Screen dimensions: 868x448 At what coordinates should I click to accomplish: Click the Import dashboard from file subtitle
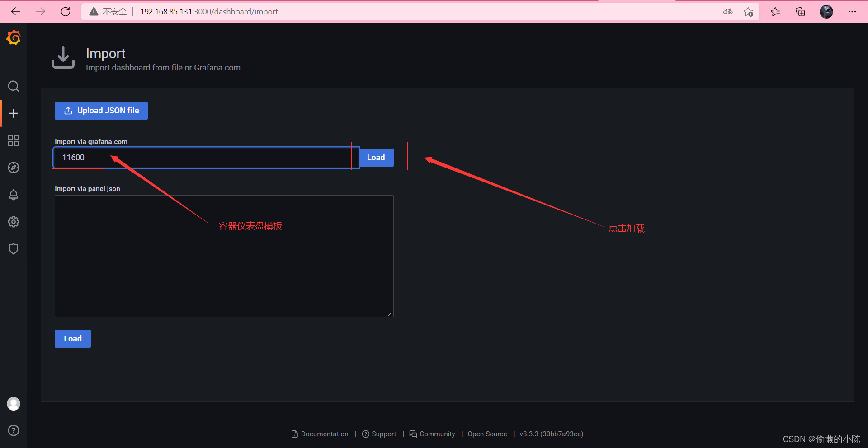click(163, 68)
